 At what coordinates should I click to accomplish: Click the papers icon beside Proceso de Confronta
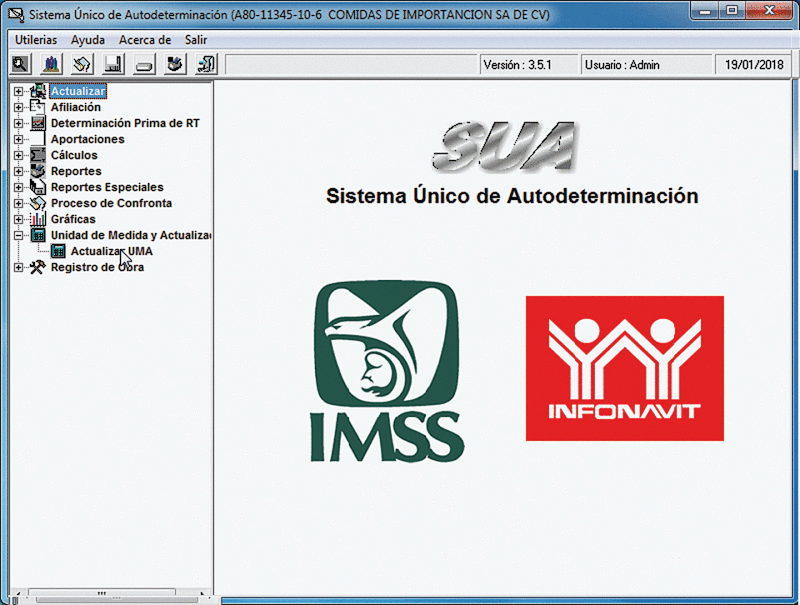pyautogui.click(x=38, y=203)
